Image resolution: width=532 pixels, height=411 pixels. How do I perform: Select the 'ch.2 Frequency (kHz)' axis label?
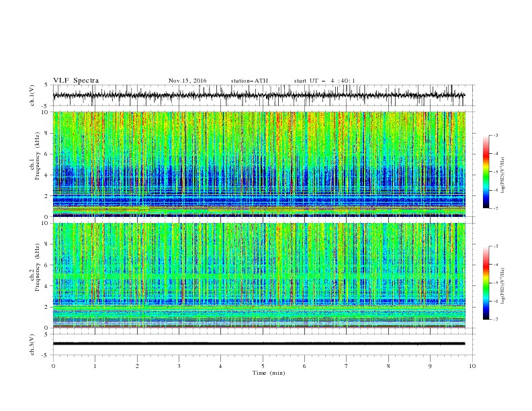(x=36, y=267)
